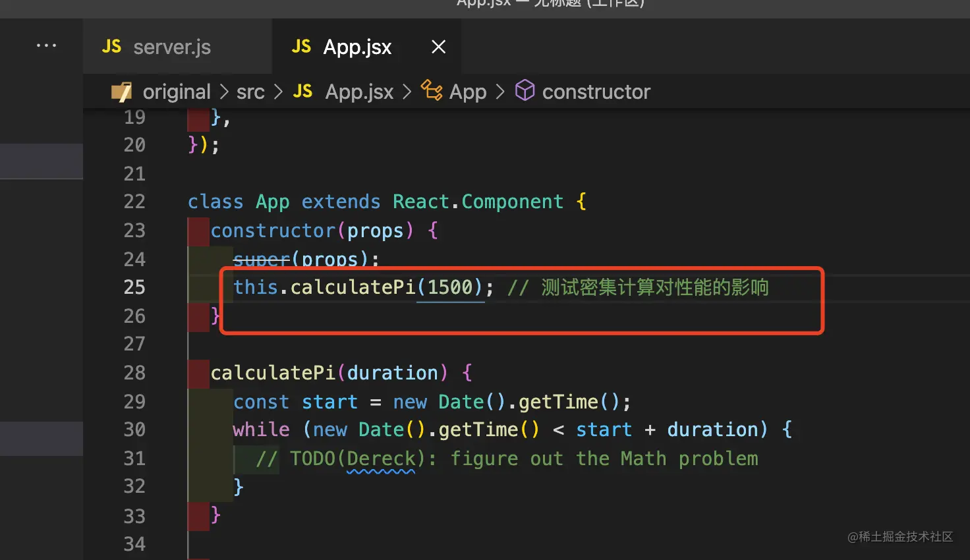
Task: Click the JS icon on App.jsx tab
Action: coord(301,47)
